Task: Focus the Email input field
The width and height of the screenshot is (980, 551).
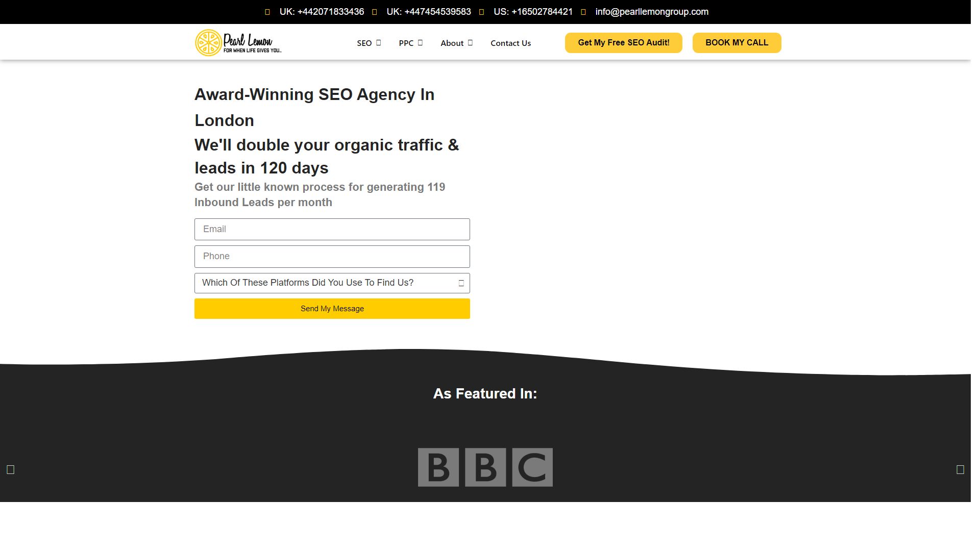Action: click(x=332, y=230)
